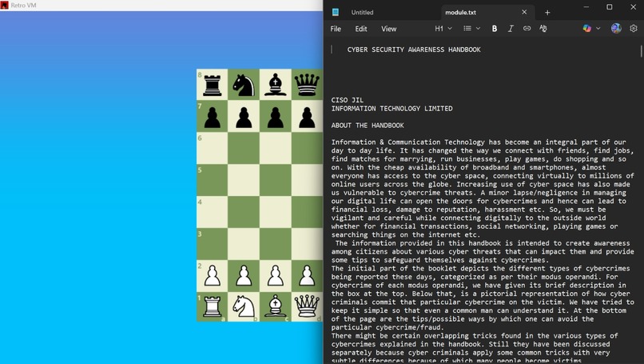Add a new tab in Notepad
The height and width of the screenshot is (364, 644).
coord(547,12)
